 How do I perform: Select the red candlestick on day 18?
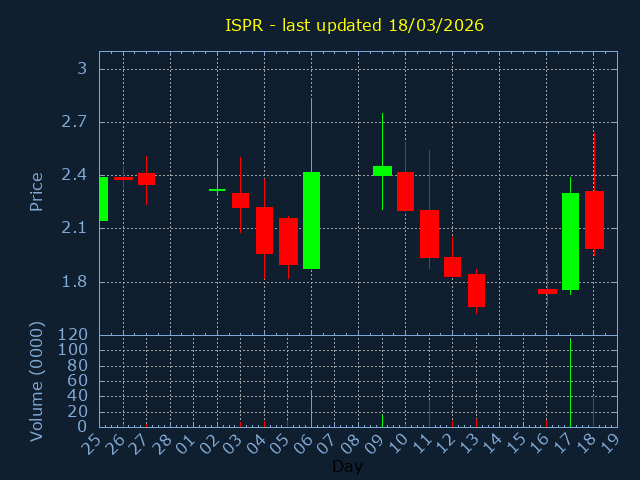click(x=594, y=220)
